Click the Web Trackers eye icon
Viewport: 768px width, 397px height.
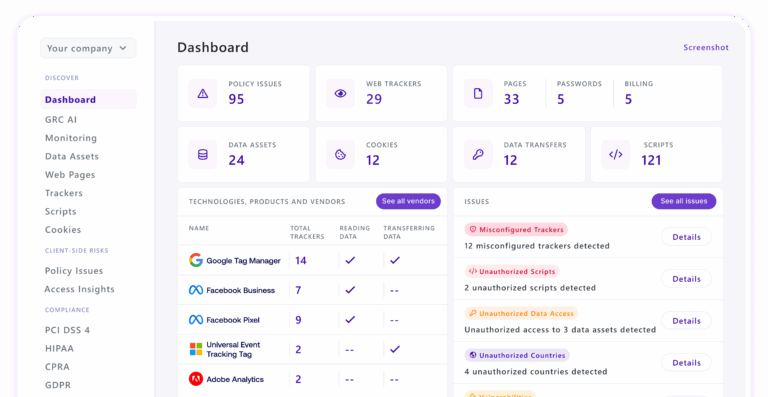pos(340,93)
